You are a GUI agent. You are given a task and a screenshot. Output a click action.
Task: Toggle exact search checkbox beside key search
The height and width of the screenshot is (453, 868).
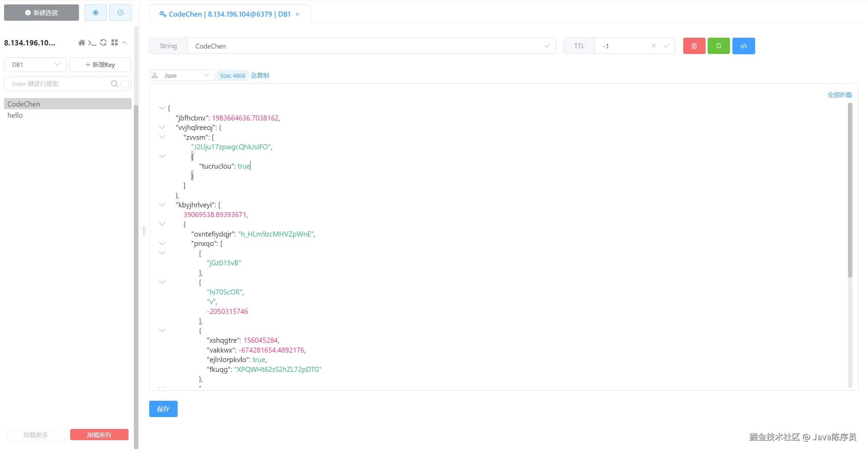125,84
